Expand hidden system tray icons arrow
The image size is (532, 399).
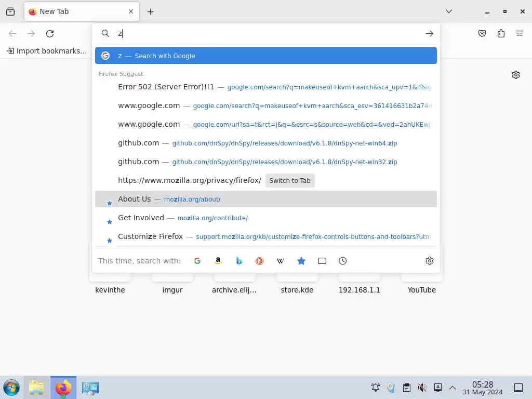tap(453, 387)
